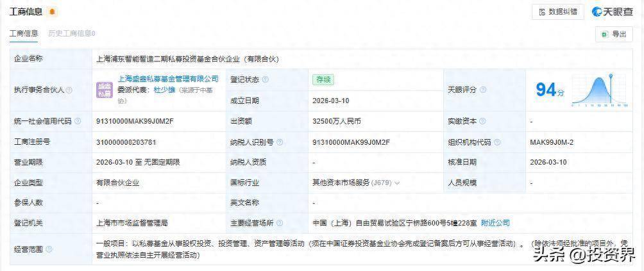Click info icon beside 天眼评分 label
The width and height of the screenshot is (644, 271).
tap(482, 90)
